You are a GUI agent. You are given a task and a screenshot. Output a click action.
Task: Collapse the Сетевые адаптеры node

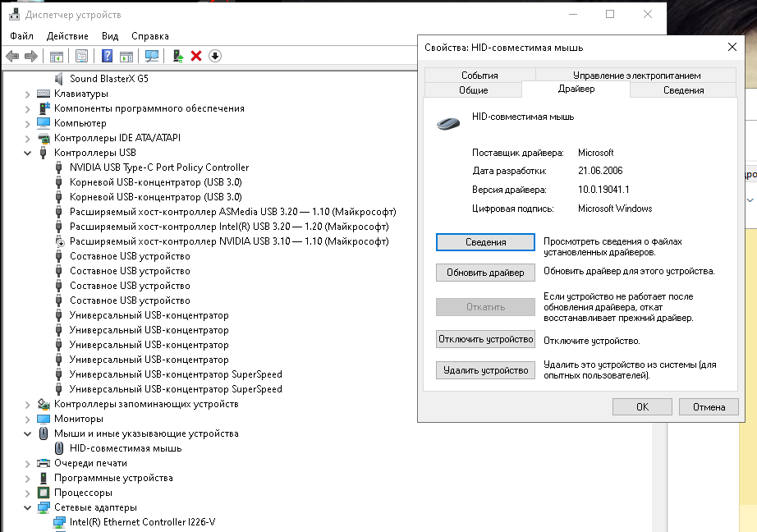pos(28,508)
